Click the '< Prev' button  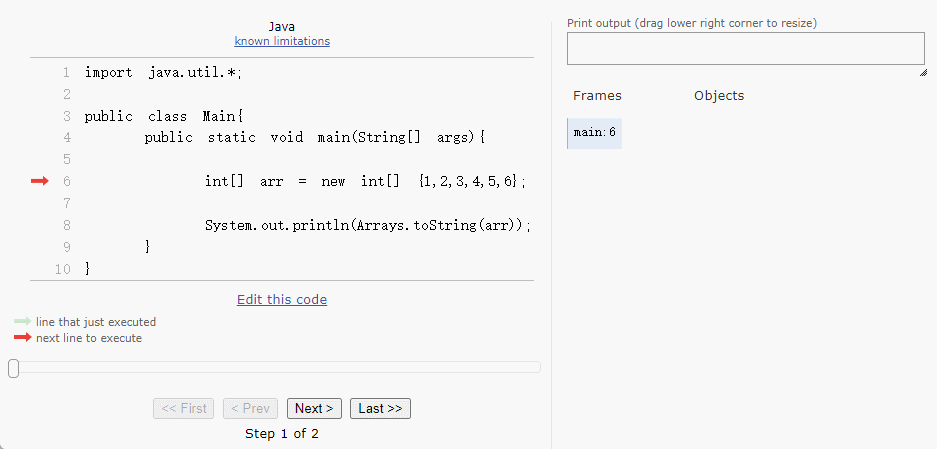click(x=250, y=408)
